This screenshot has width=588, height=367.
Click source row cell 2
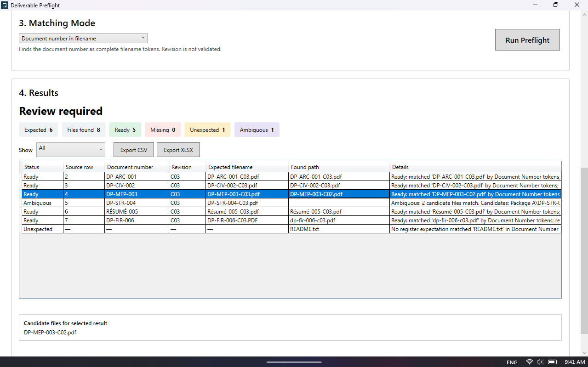click(84, 177)
